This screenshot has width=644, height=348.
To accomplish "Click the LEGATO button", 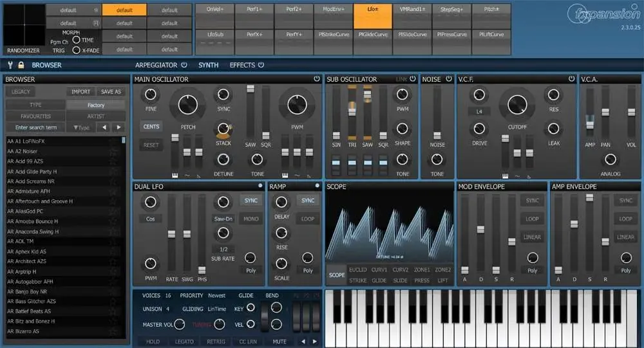I will (x=184, y=342).
